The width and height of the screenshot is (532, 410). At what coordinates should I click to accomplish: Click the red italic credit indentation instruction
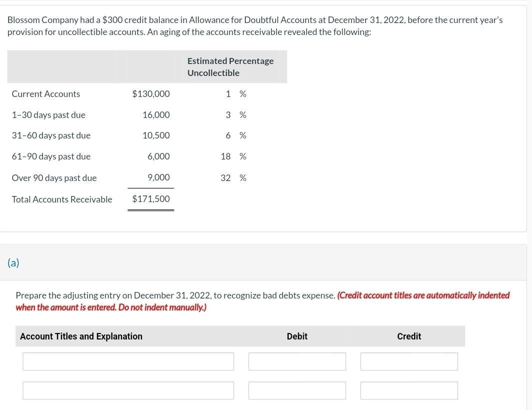coord(263,301)
